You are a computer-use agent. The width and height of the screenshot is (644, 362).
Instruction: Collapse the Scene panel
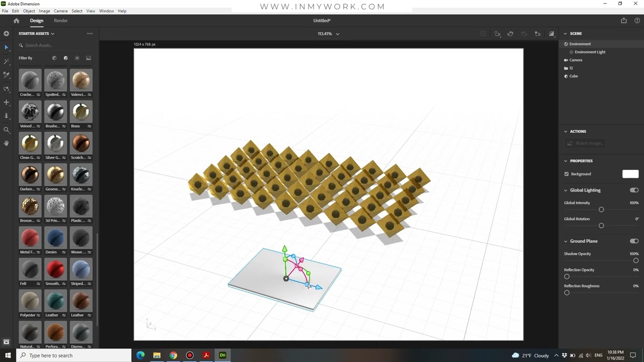pos(566,34)
